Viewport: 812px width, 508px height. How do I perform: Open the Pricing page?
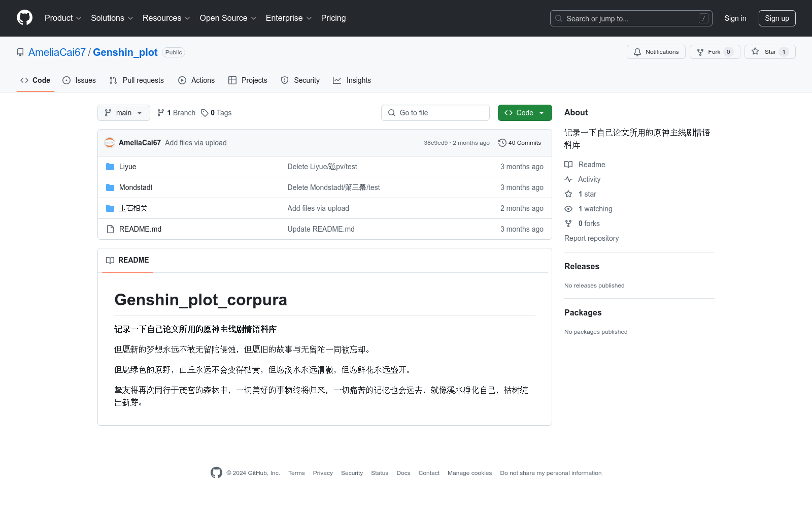(x=333, y=18)
